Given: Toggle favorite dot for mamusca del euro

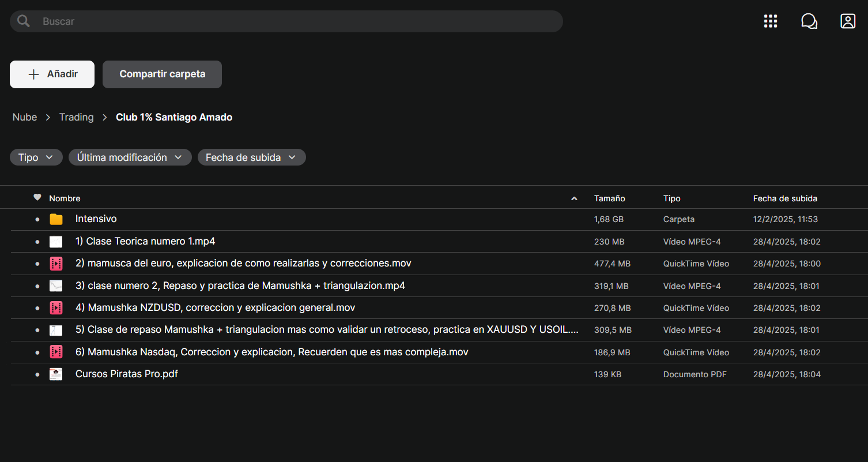Looking at the screenshot, I should click(x=37, y=264).
